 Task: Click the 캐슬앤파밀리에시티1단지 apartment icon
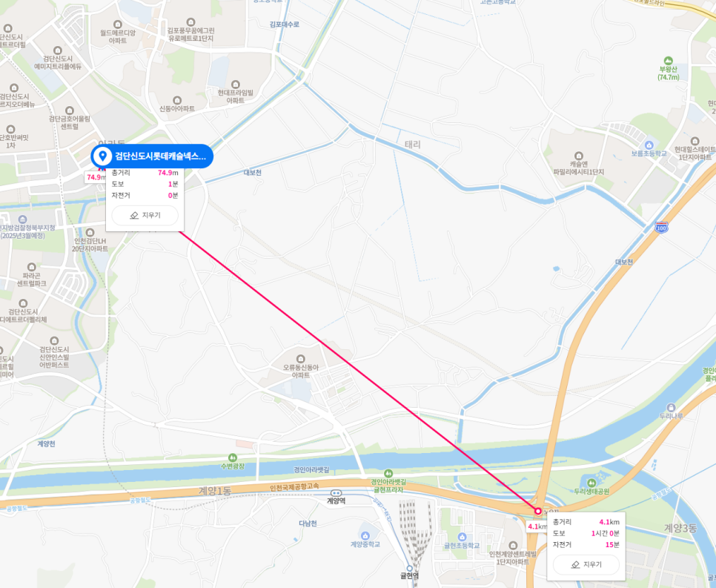pos(579,156)
